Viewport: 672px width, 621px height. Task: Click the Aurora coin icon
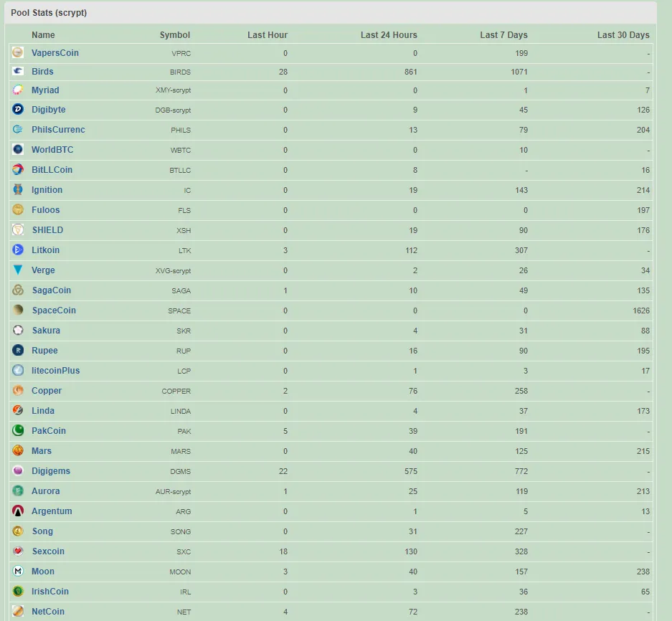18,490
